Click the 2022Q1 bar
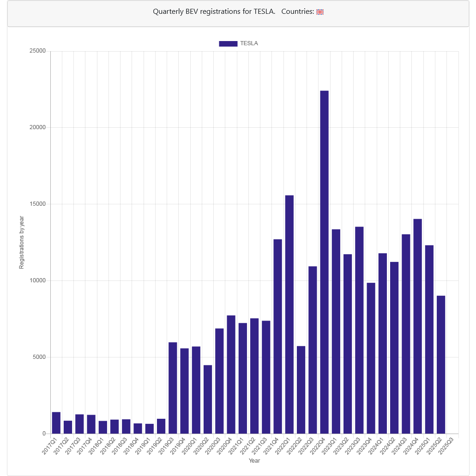Image resolution: width=476 pixels, height=476 pixels. coord(289,314)
